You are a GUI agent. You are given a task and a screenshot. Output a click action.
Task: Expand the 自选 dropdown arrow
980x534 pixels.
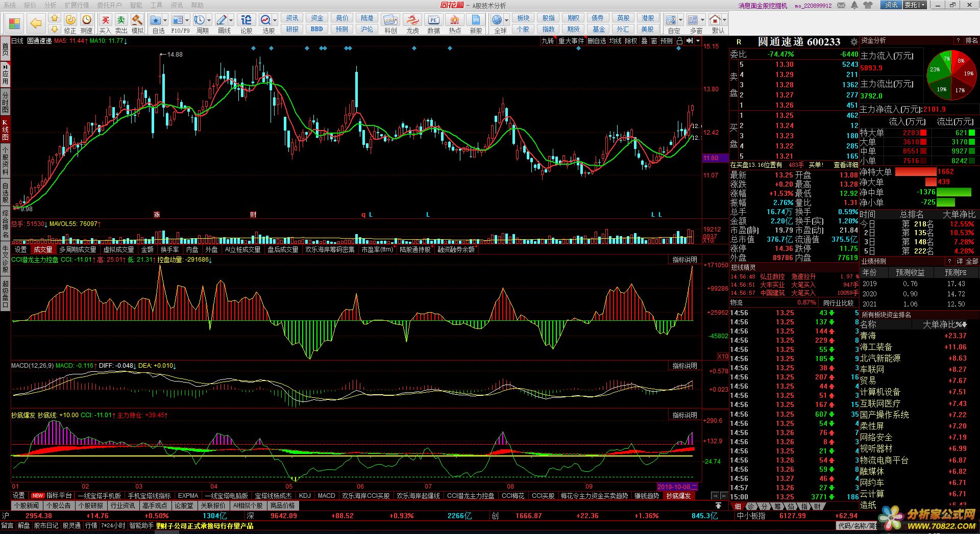pyautogui.click(x=165, y=20)
